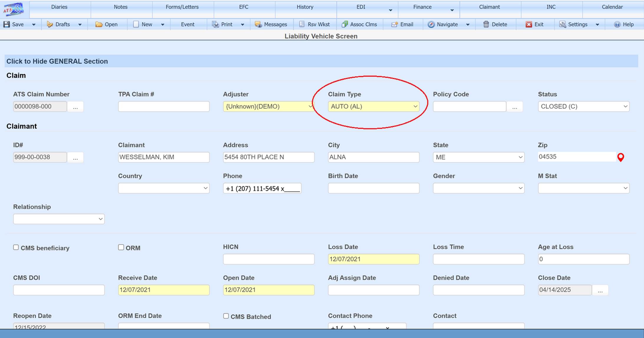Click the red Exit icon
Screen dimensions: 644x338
pyautogui.click(x=529, y=24)
